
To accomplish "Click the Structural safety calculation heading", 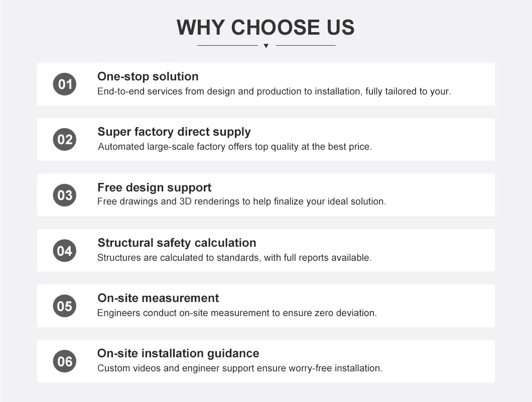I will (177, 243).
